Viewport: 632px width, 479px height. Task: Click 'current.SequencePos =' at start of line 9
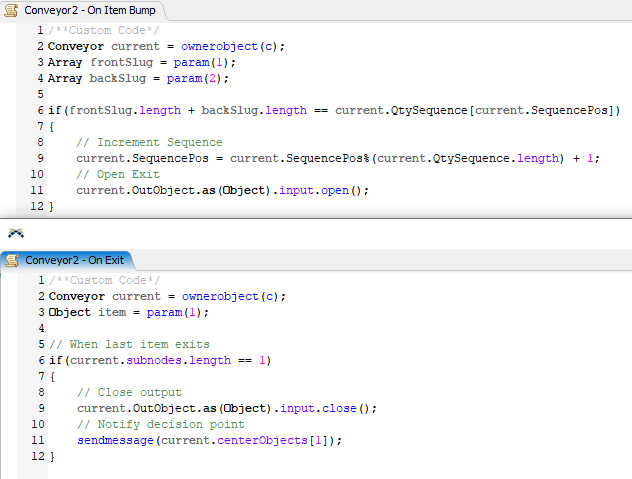150,158
